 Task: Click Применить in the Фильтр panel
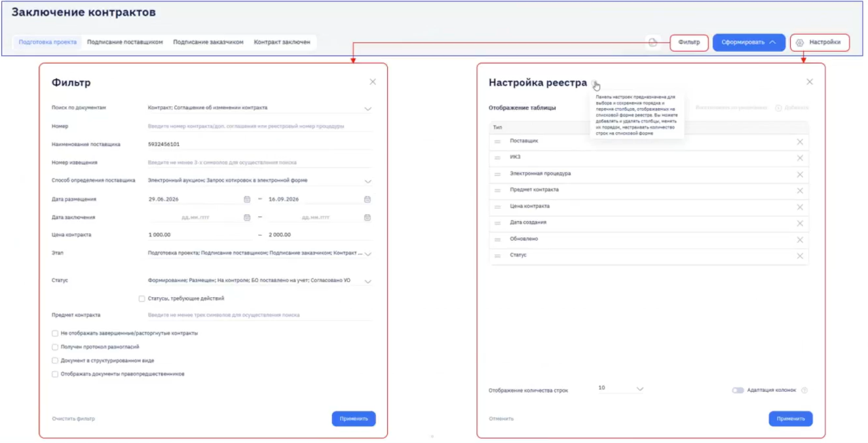354,419
